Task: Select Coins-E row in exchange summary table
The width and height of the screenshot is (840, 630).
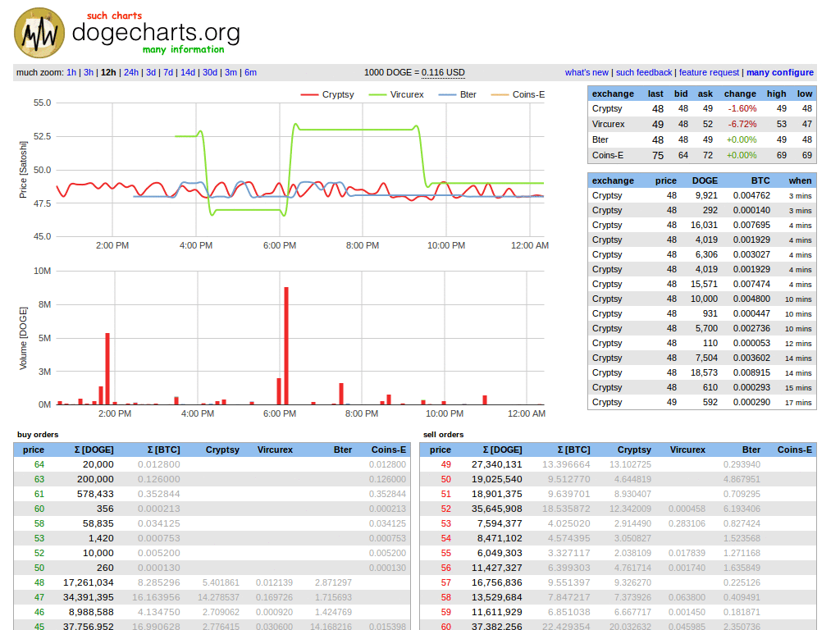Action: coord(702,155)
